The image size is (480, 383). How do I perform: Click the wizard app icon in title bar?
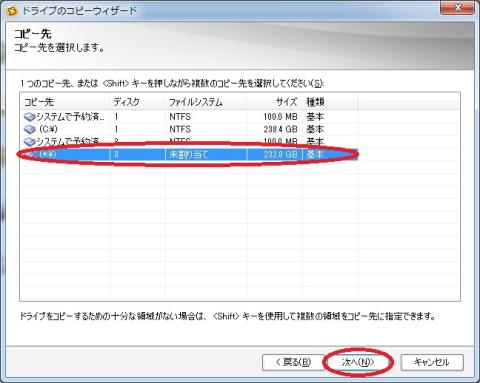click(x=12, y=11)
